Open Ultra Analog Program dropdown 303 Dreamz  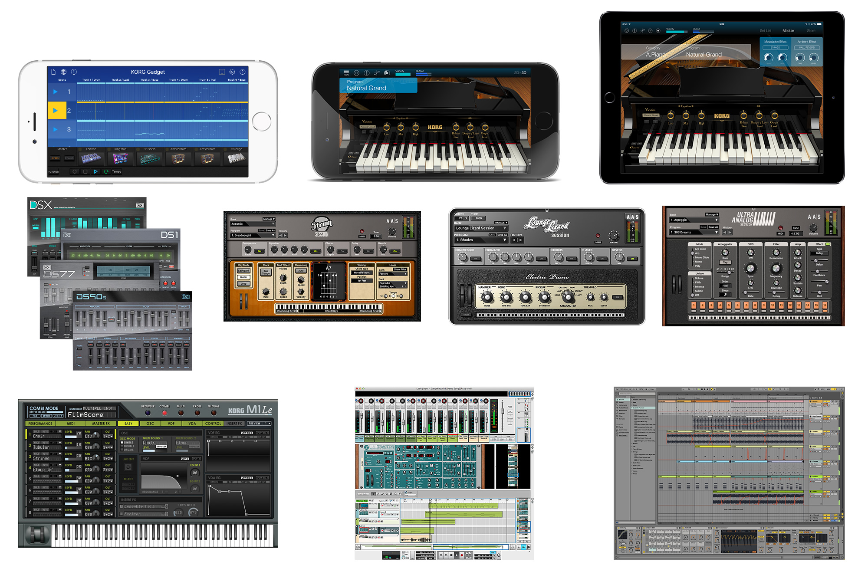(694, 232)
